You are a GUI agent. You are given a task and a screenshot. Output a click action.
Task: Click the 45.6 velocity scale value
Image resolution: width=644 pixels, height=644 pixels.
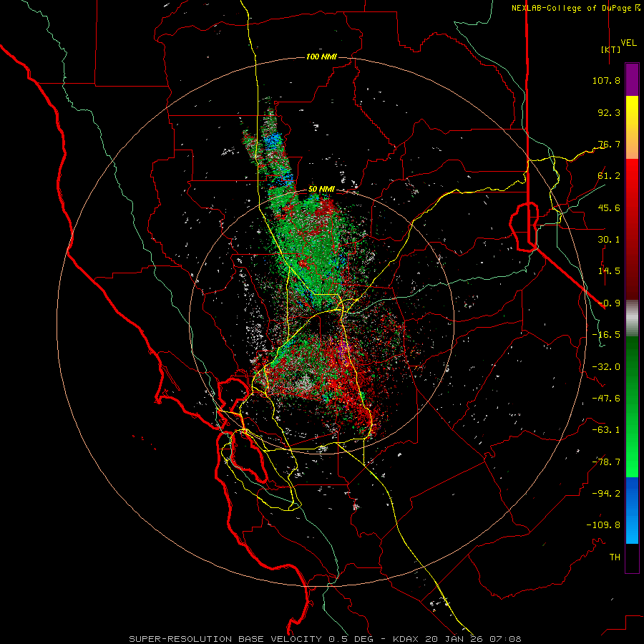(609, 208)
